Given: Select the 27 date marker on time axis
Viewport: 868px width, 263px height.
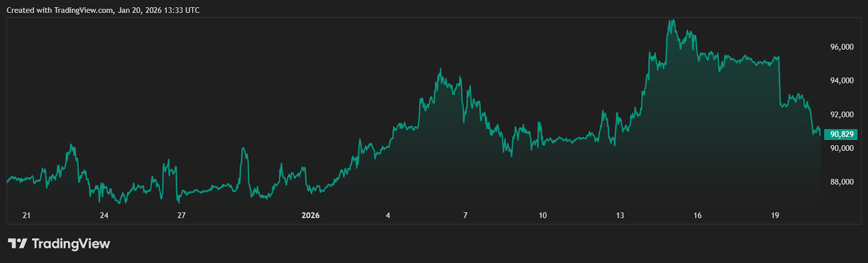Looking at the screenshot, I should pyautogui.click(x=182, y=216).
